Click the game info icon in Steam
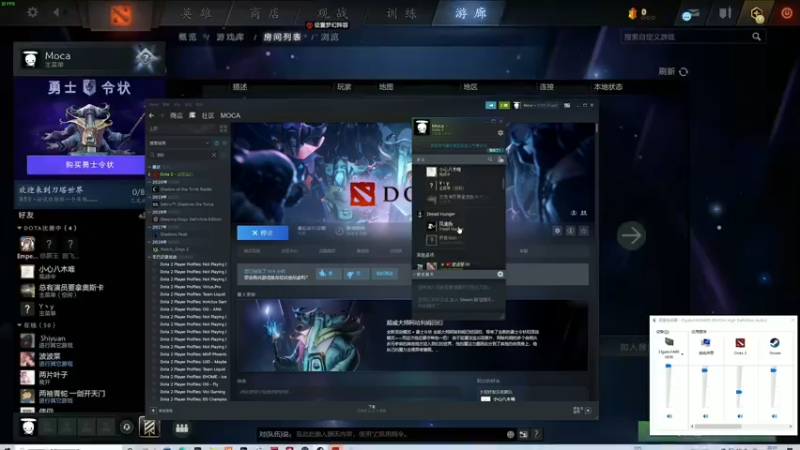The width and height of the screenshot is (800, 450). (x=570, y=231)
